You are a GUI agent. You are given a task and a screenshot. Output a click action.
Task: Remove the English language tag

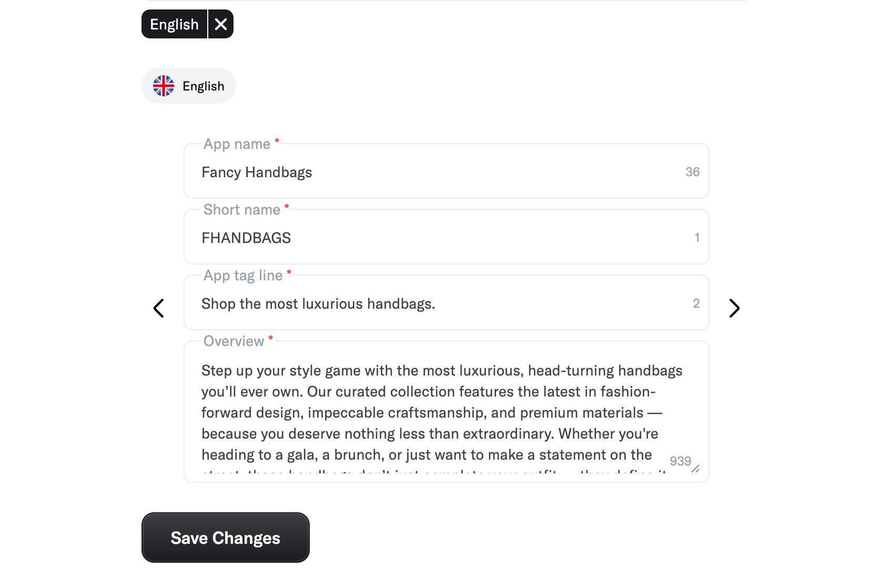tap(221, 24)
